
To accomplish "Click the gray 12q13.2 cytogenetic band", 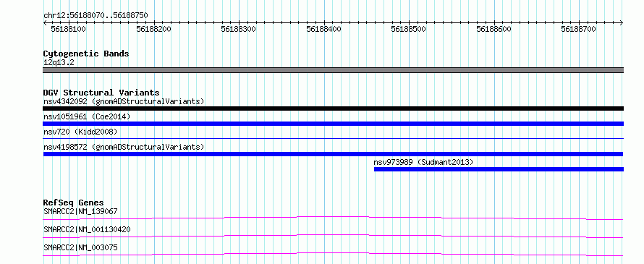I will coord(333,70).
